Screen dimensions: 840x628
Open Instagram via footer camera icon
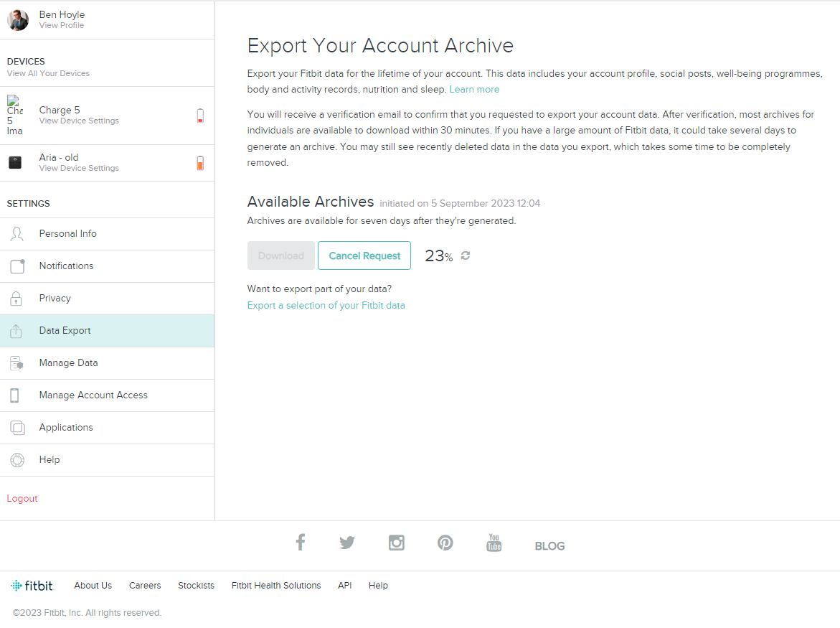coord(397,543)
